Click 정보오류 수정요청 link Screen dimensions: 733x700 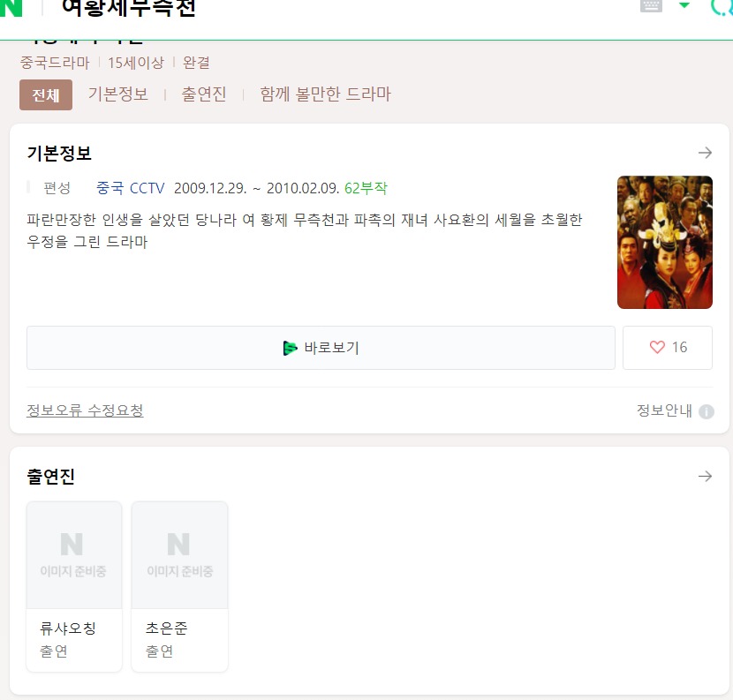(x=85, y=410)
